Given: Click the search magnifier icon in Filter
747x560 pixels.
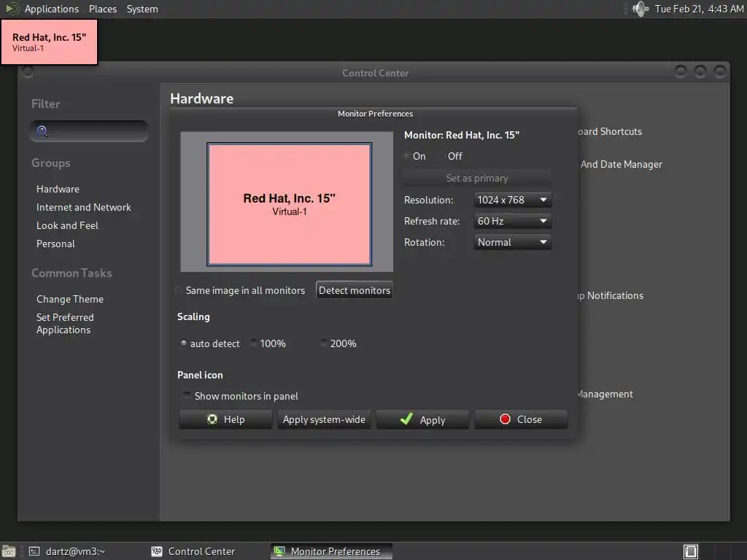Looking at the screenshot, I should click(x=42, y=131).
